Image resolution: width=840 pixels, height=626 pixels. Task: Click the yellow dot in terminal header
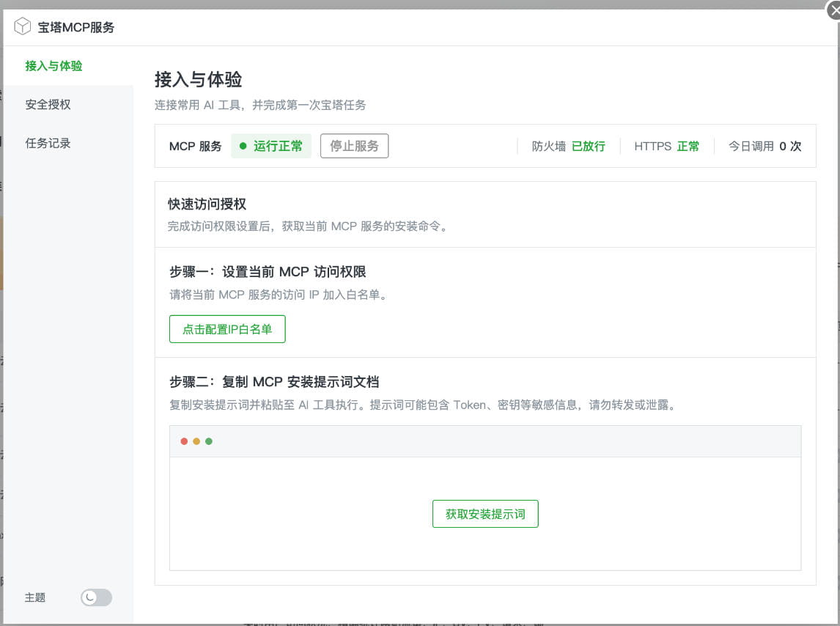coord(196,441)
